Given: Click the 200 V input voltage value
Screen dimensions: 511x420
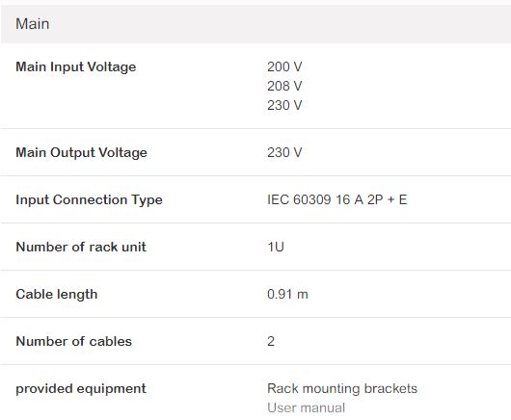Looking at the screenshot, I should (284, 66).
